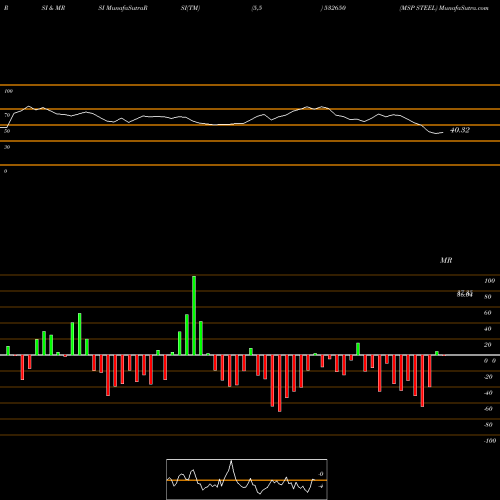Click the end of the white RSI line
500x500 pixels.
click(x=443, y=133)
